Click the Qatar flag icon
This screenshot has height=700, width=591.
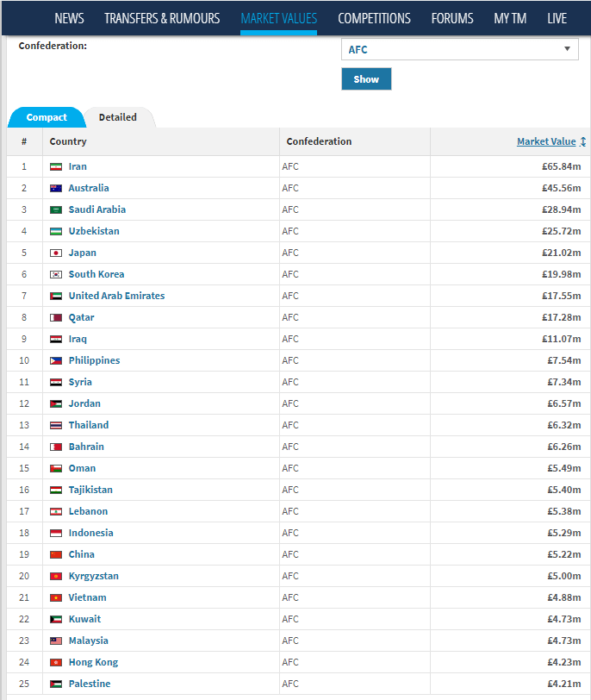click(56, 318)
